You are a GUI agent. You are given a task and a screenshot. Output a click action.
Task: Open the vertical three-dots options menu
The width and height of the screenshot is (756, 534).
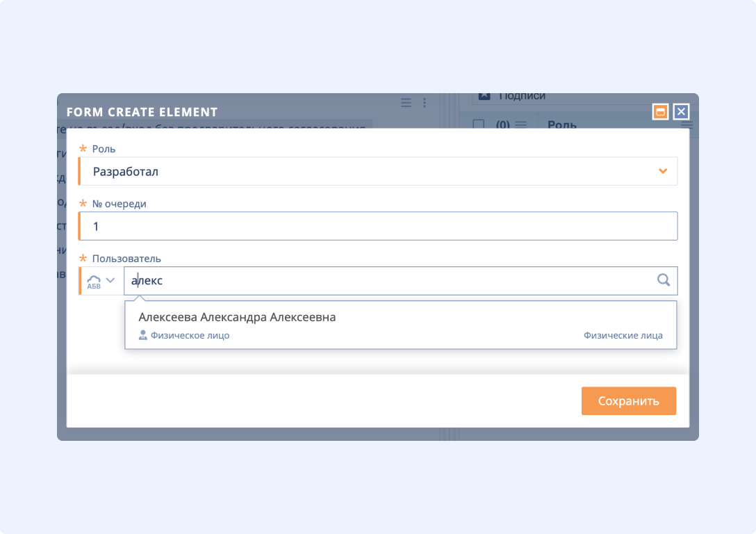click(425, 103)
